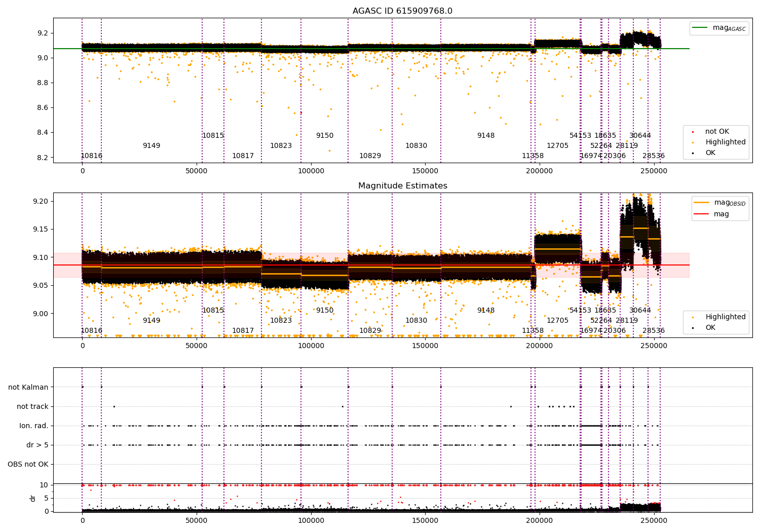Click obsid label 11358 in the top plot
The height and width of the screenshot is (532, 760).
coord(533,156)
